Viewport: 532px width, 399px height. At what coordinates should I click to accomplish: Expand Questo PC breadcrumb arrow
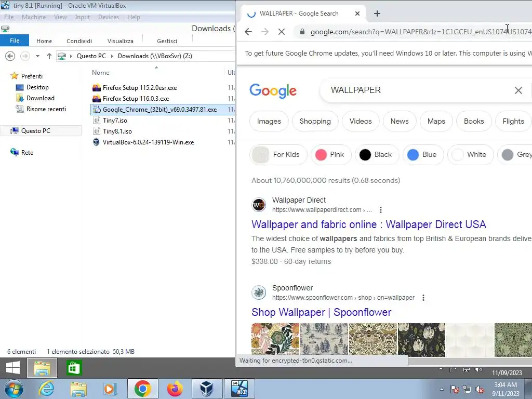[x=112, y=56]
